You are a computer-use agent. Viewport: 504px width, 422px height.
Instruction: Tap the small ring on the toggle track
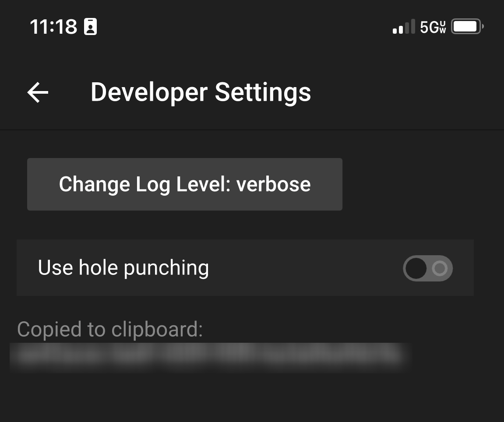[x=440, y=268]
